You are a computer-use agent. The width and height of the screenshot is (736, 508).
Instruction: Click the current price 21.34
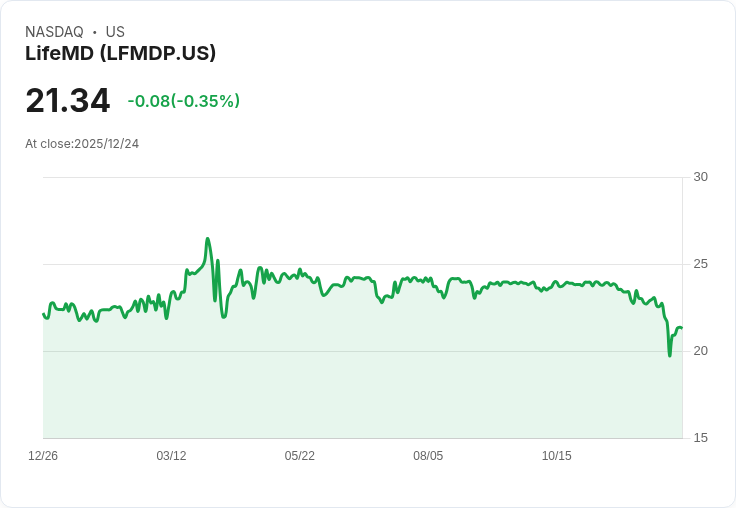pos(67,101)
